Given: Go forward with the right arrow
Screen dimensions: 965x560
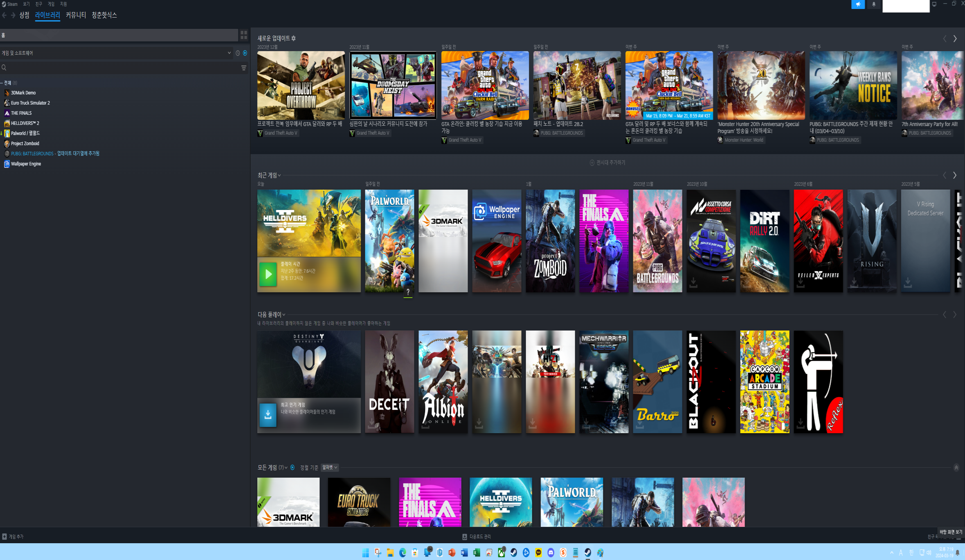Looking at the screenshot, I should pos(13,15).
